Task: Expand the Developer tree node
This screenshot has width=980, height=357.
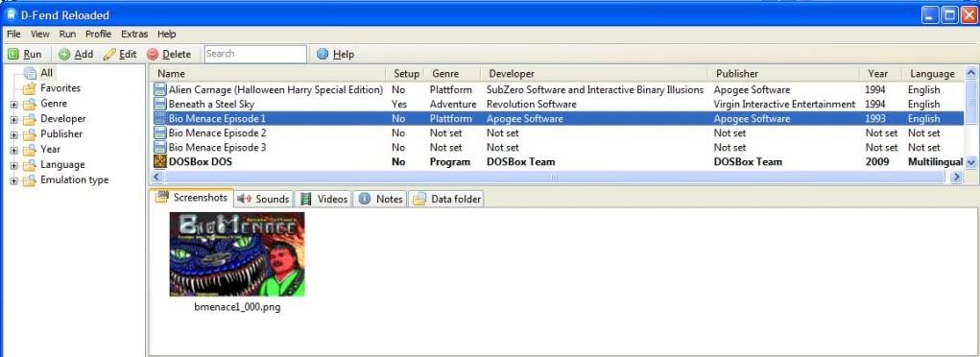Action: point(13,119)
